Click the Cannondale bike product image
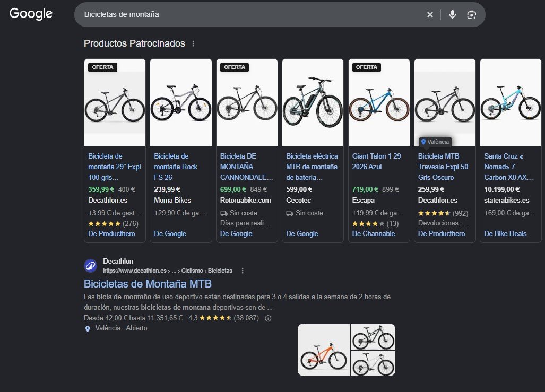 pyautogui.click(x=247, y=103)
